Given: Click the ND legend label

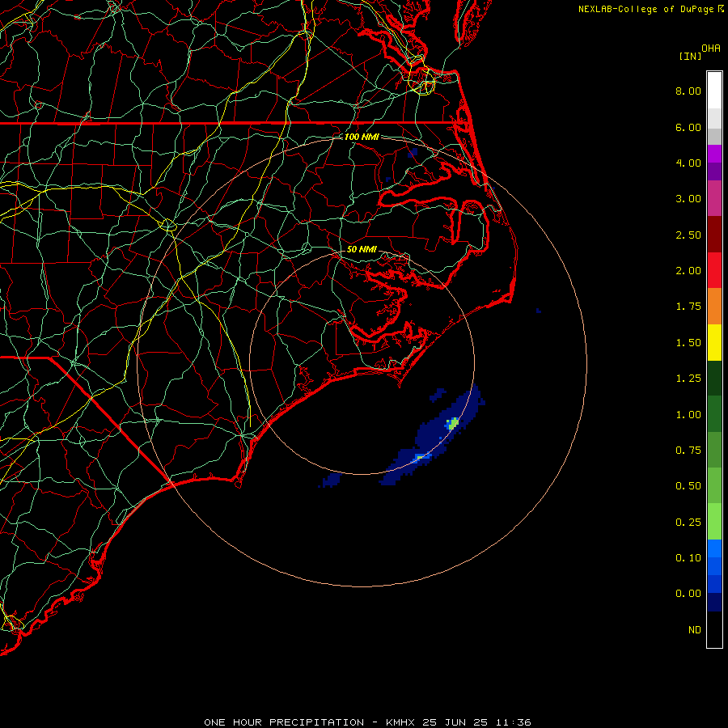Looking at the screenshot, I should pos(695,630).
